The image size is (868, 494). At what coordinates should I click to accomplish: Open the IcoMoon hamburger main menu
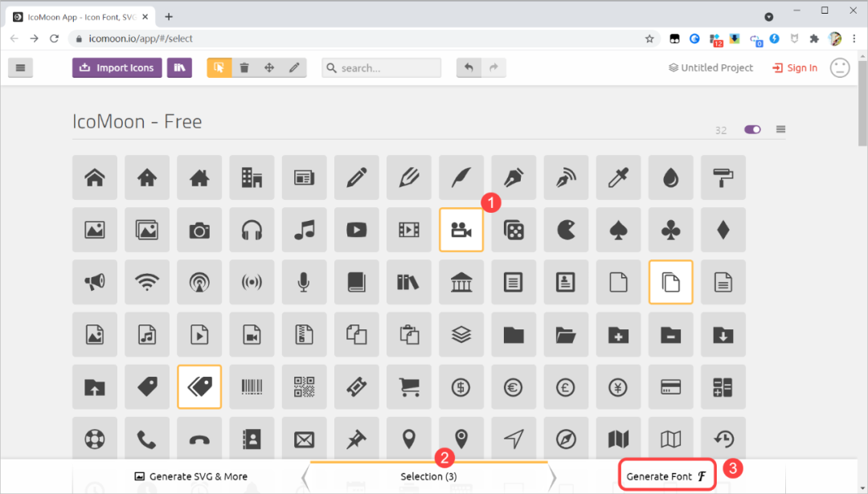click(20, 67)
